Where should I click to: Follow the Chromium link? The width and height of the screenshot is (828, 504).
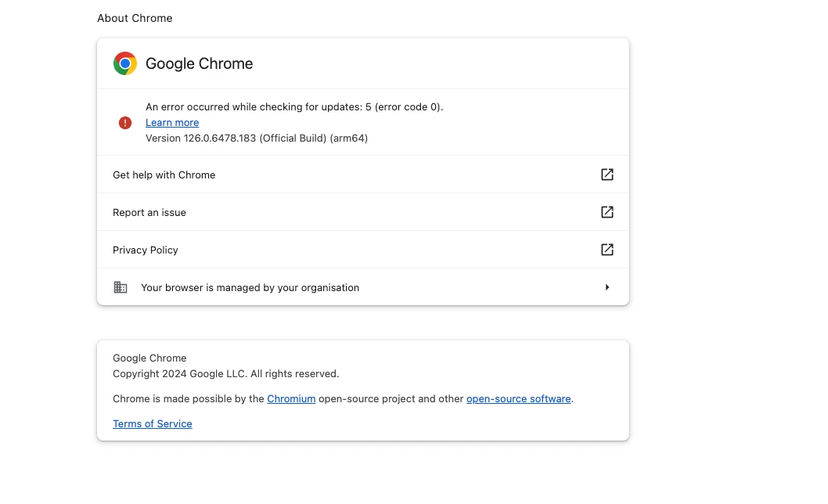(x=291, y=399)
